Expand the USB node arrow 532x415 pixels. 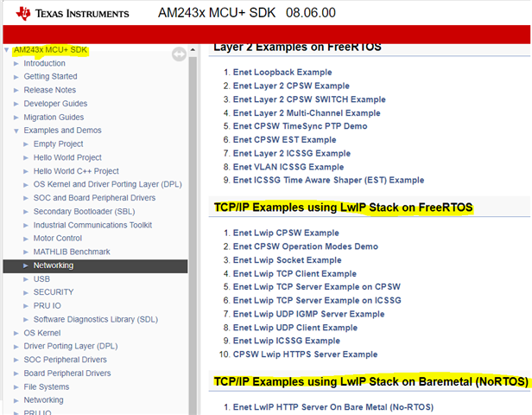pyautogui.click(x=26, y=279)
